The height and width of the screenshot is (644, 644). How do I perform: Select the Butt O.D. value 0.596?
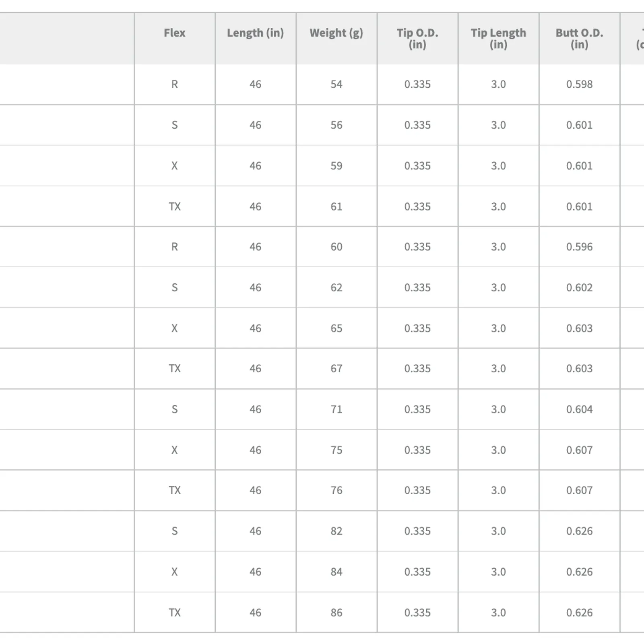click(x=579, y=247)
